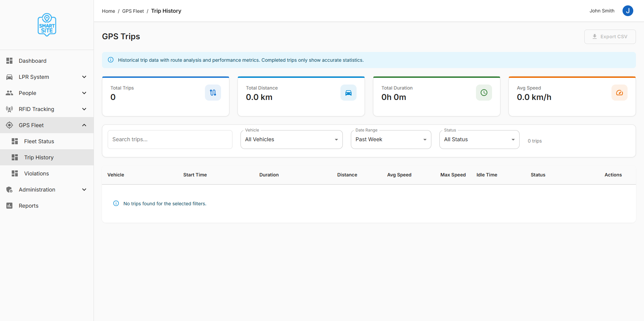Click the Total Distance car icon
This screenshot has width=644, height=321.
(x=348, y=93)
